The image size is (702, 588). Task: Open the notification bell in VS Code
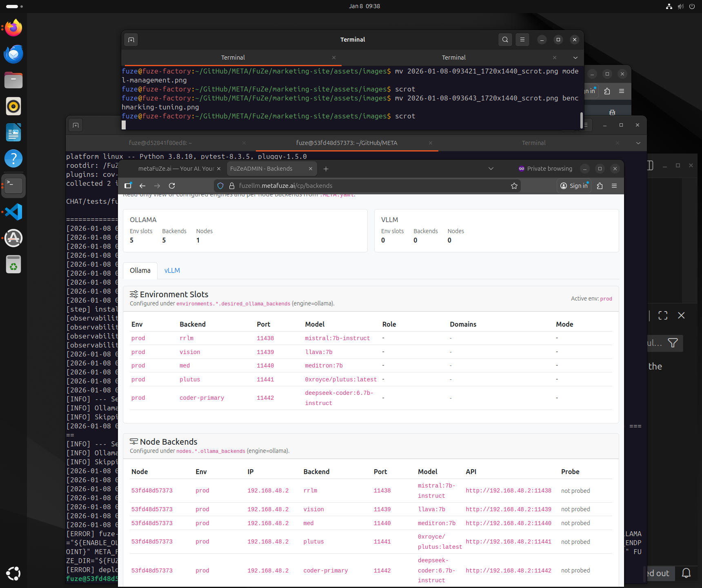(686, 573)
